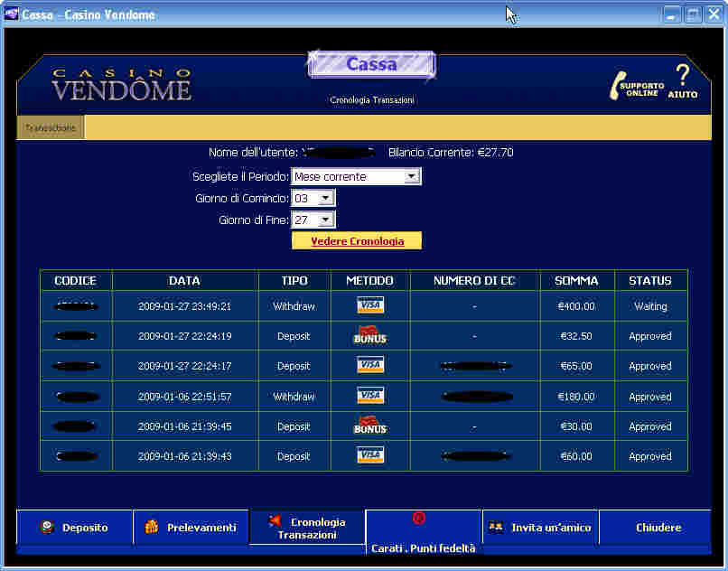The image size is (728, 571).
Task: Open the Prelevamenti section
Action: (x=191, y=528)
